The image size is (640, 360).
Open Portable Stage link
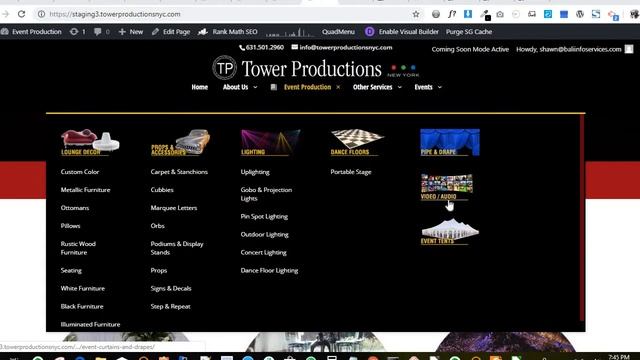[351, 172]
